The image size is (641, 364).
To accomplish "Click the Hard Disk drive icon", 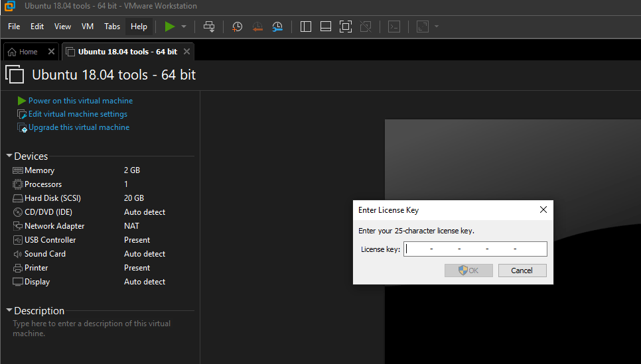I will (x=17, y=198).
